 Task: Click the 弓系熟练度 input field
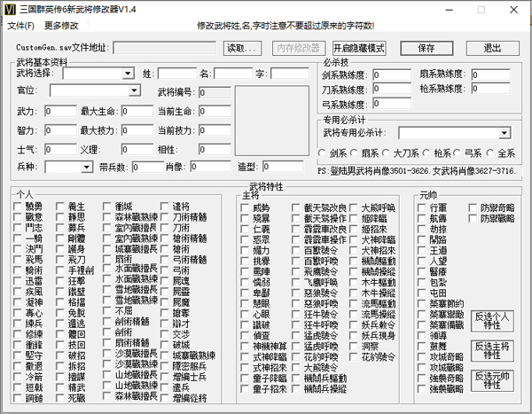pyautogui.click(x=392, y=104)
